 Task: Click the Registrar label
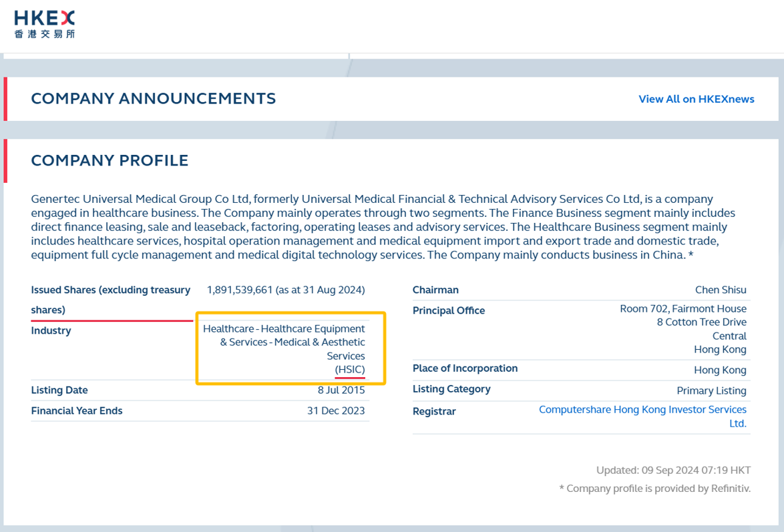[x=434, y=411]
